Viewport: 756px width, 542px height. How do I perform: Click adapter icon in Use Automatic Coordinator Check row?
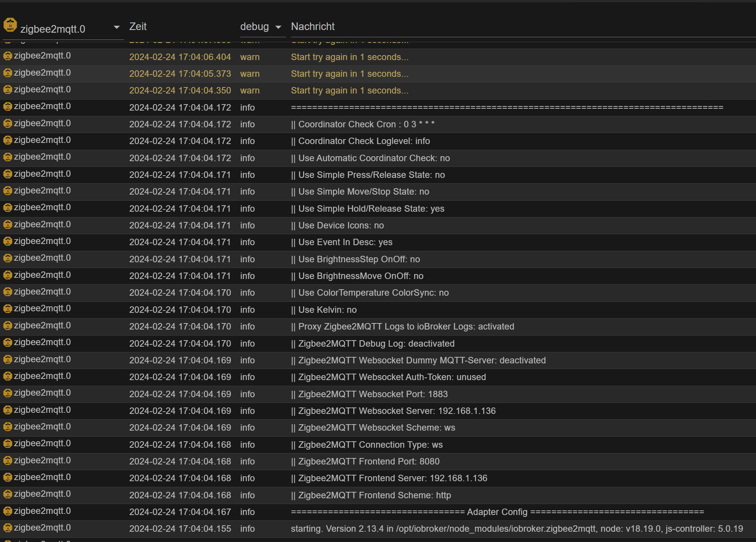(8, 157)
